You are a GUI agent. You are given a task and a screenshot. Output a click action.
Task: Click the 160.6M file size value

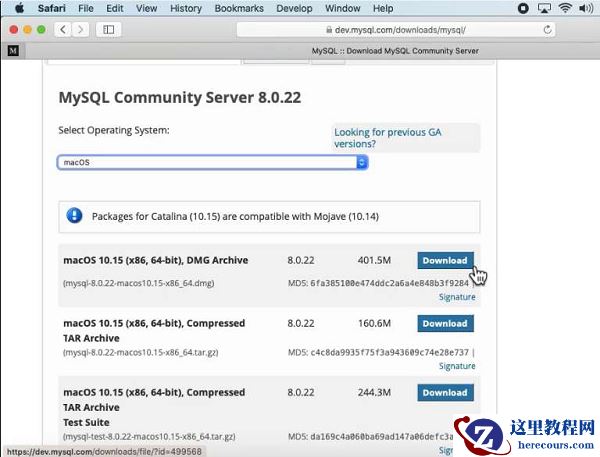click(x=374, y=323)
